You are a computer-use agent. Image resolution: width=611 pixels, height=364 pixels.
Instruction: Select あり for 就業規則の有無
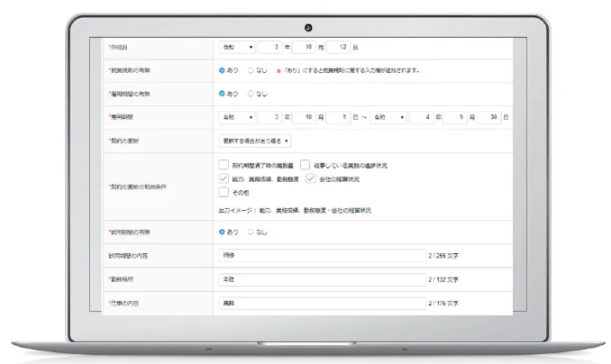point(223,69)
